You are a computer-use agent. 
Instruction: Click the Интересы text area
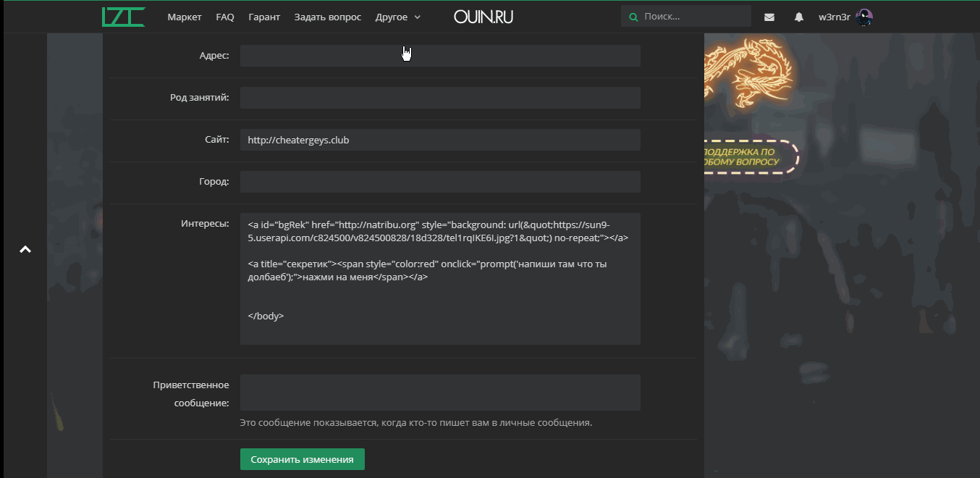440,279
